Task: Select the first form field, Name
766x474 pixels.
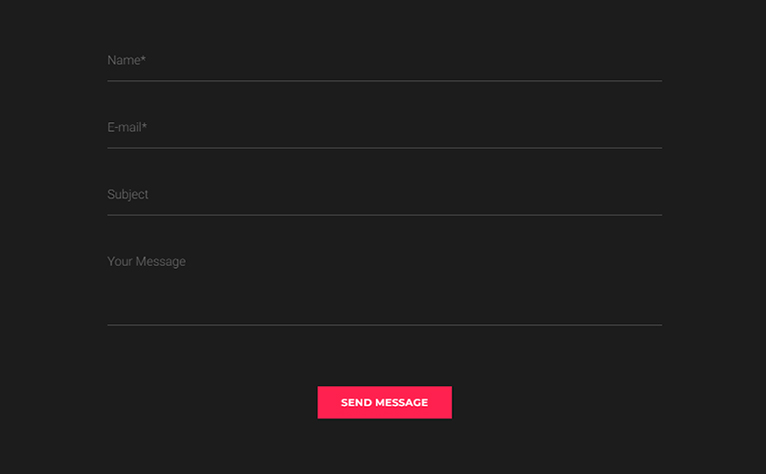Action: point(384,61)
